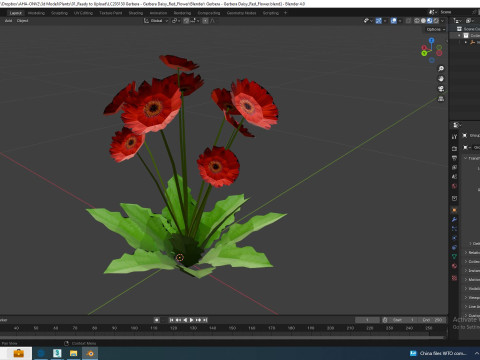Switch to the Modeling workspace tab

pyautogui.click(x=36, y=13)
